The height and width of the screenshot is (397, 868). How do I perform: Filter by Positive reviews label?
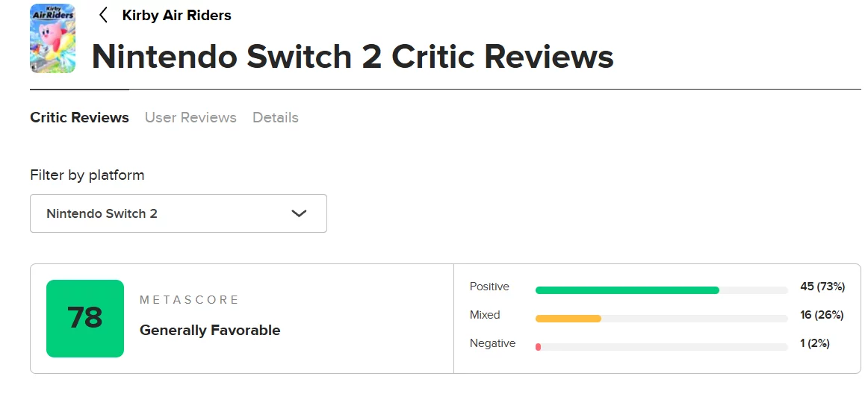pos(489,287)
